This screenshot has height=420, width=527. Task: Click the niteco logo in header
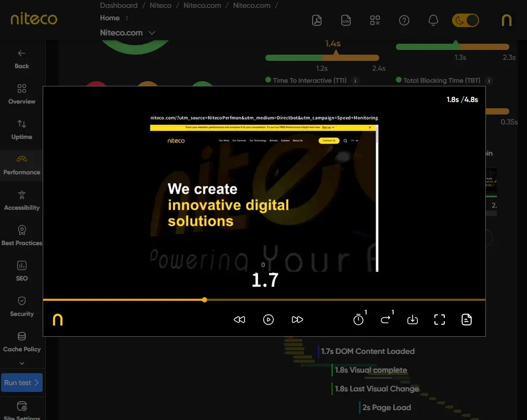[34, 19]
